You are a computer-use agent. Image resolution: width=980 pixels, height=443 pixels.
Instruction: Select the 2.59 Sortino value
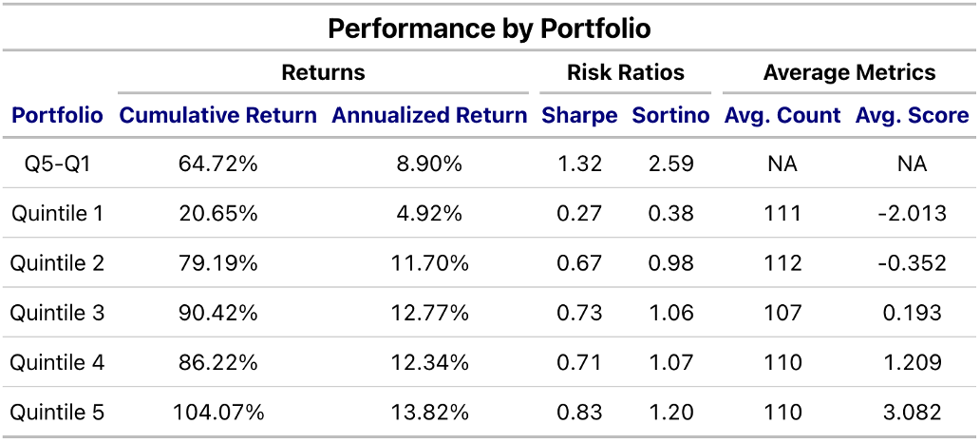coord(670,164)
